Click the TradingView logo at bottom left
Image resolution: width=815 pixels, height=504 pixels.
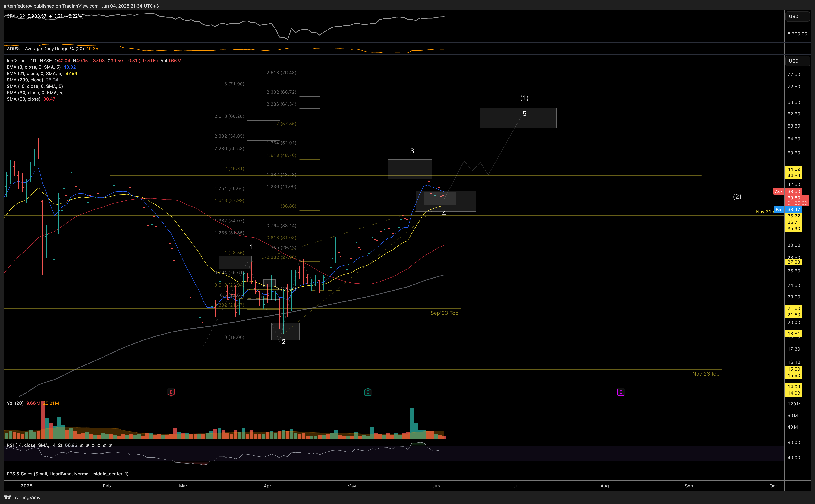[x=22, y=497]
